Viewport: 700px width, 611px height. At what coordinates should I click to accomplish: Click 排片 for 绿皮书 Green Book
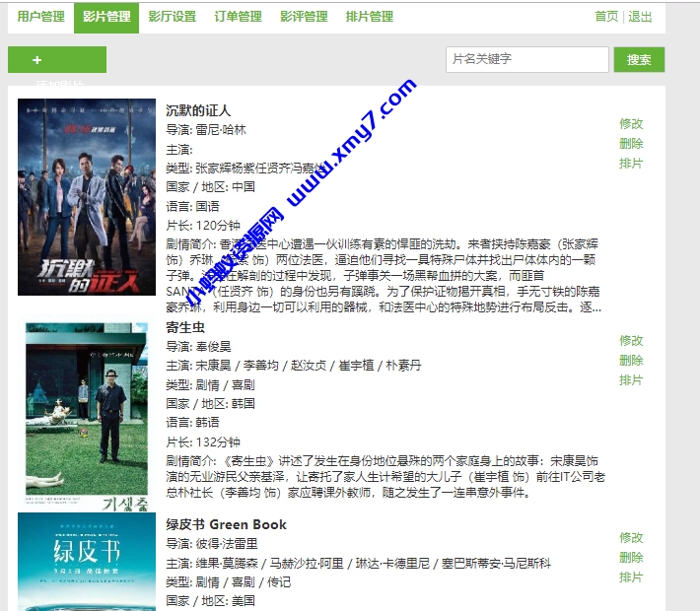point(631,577)
